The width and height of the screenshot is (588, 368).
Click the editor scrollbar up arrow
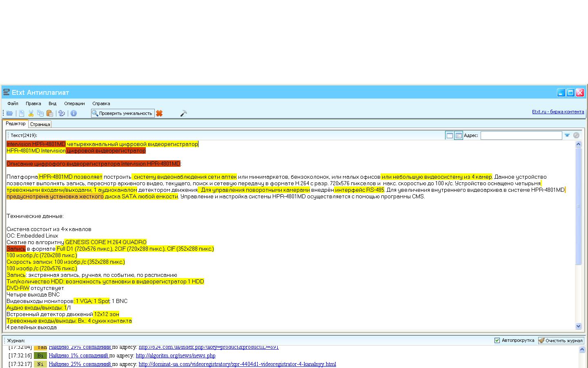tap(578, 144)
